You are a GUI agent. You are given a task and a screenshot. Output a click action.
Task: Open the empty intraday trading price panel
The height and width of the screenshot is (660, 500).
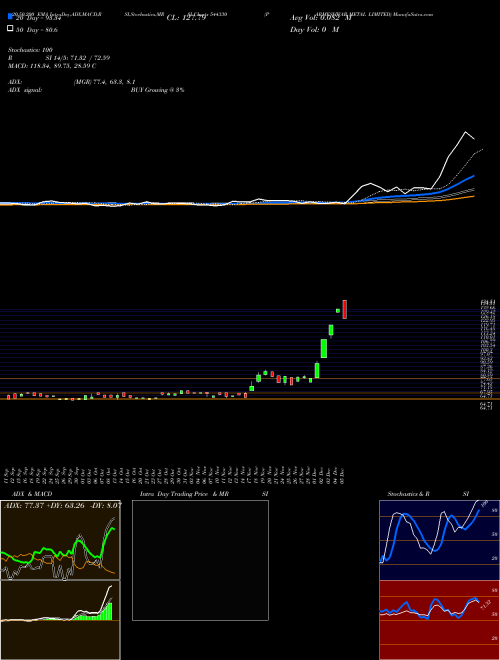pos(200,560)
